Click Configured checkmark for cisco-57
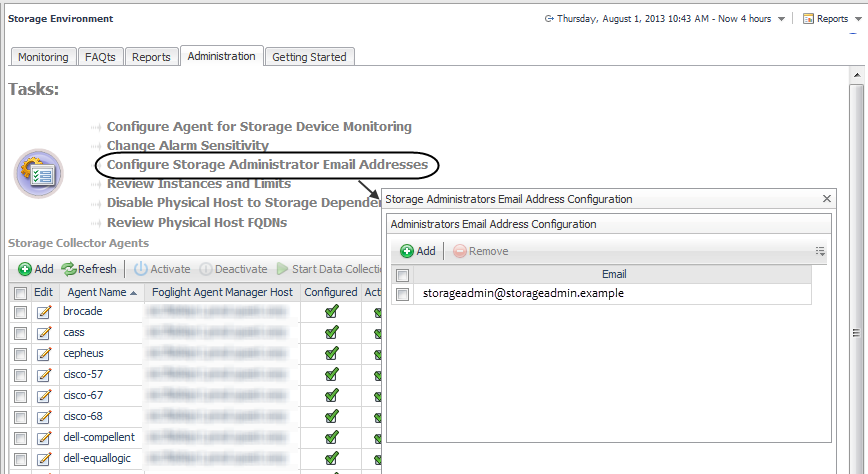868x474 pixels. (x=332, y=375)
